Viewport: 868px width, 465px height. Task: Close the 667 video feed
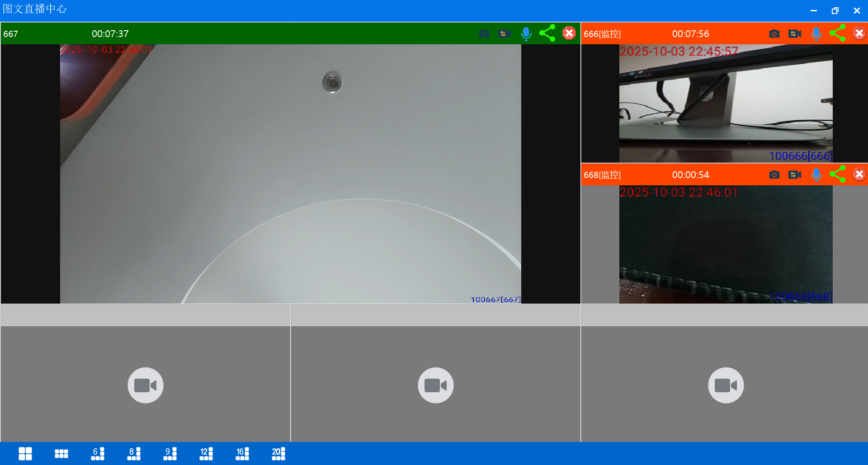(569, 33)
